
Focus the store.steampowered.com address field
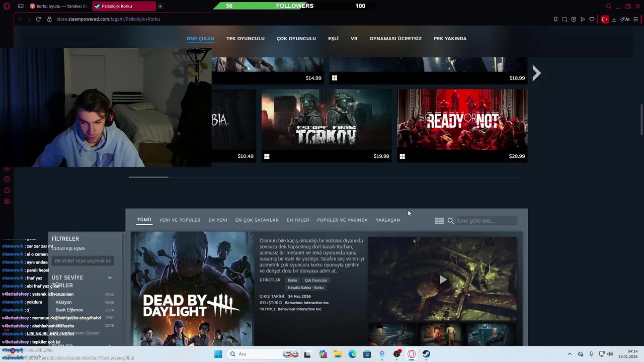(108, 19)
